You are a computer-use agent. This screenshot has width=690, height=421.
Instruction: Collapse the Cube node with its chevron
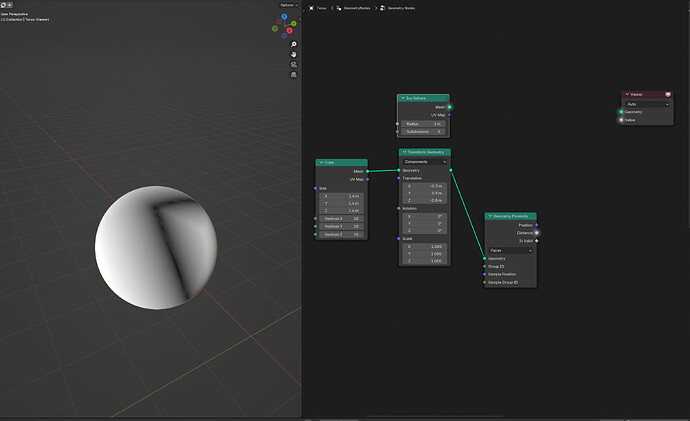coord(321,162)
